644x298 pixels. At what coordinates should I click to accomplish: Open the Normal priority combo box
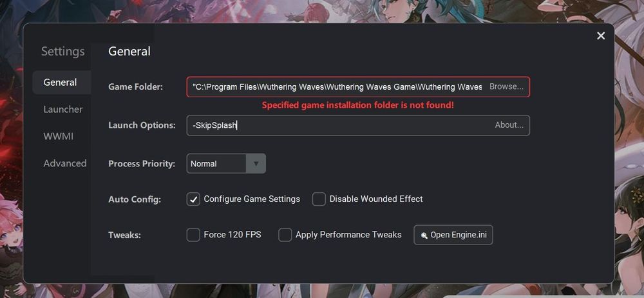(226, 163)
